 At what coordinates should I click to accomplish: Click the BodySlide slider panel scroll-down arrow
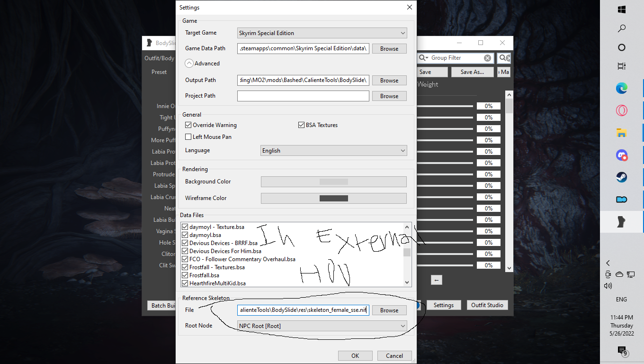click(x=510, y=268)
